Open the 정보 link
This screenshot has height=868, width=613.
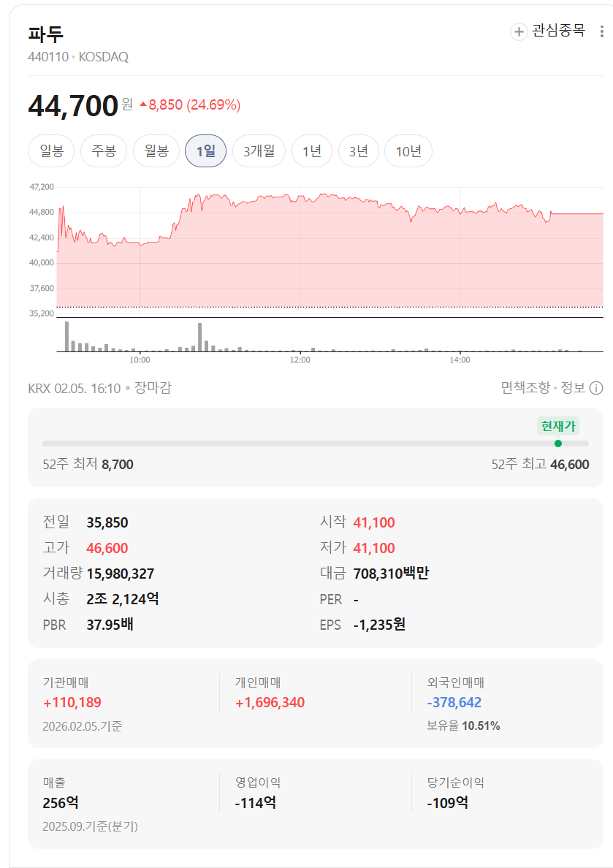573,387
